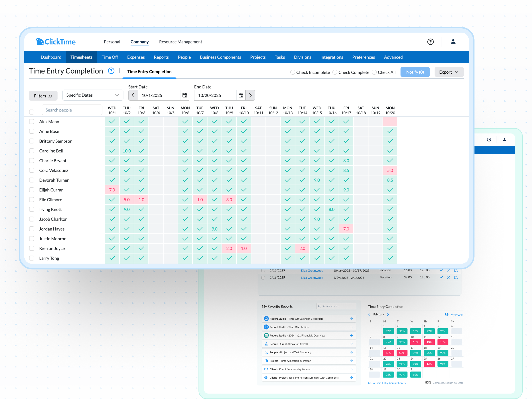
Task: Open the Specific Dates dropdown
Action: coord(93,95)
